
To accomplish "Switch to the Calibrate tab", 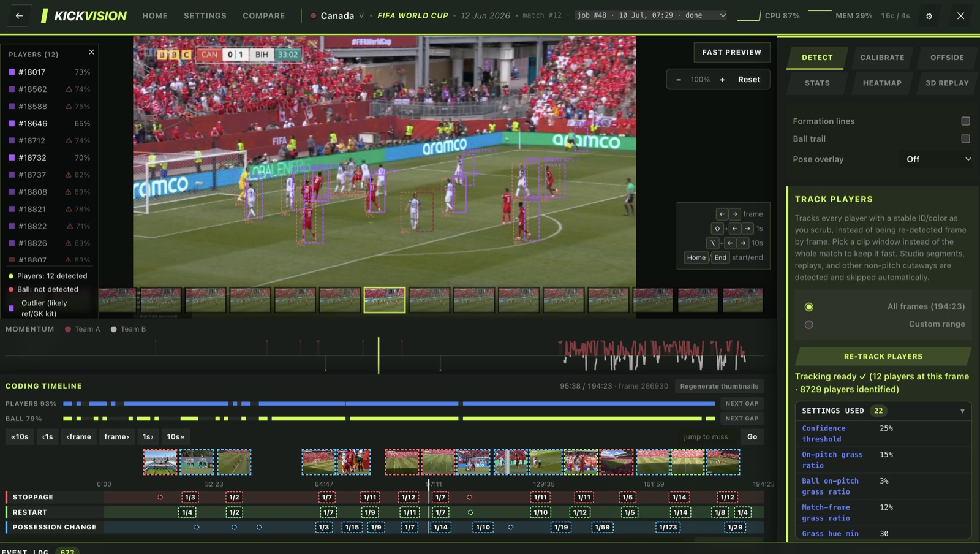I will (x=882, y=58).
